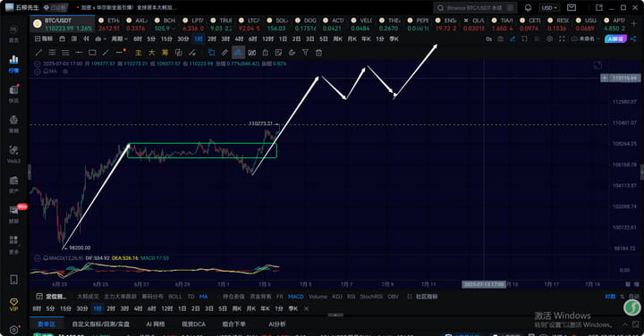Open the lock drawings icon
This screenshot has height=336, width=644.
[266, 53]
